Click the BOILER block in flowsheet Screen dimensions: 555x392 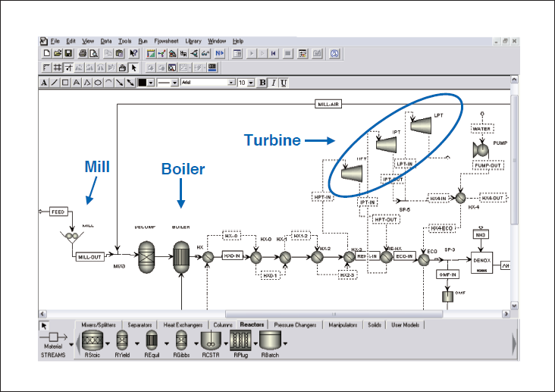coord(180,256)
